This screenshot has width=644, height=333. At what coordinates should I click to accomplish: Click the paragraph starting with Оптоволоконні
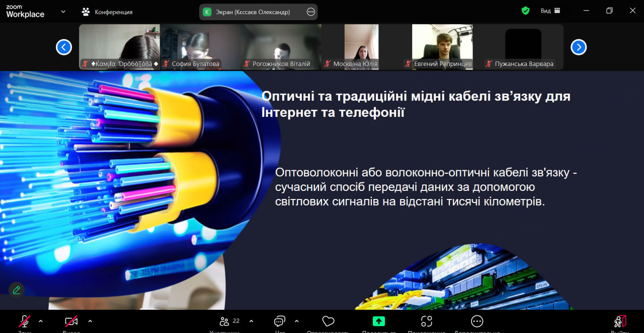[x=426, y=187]
